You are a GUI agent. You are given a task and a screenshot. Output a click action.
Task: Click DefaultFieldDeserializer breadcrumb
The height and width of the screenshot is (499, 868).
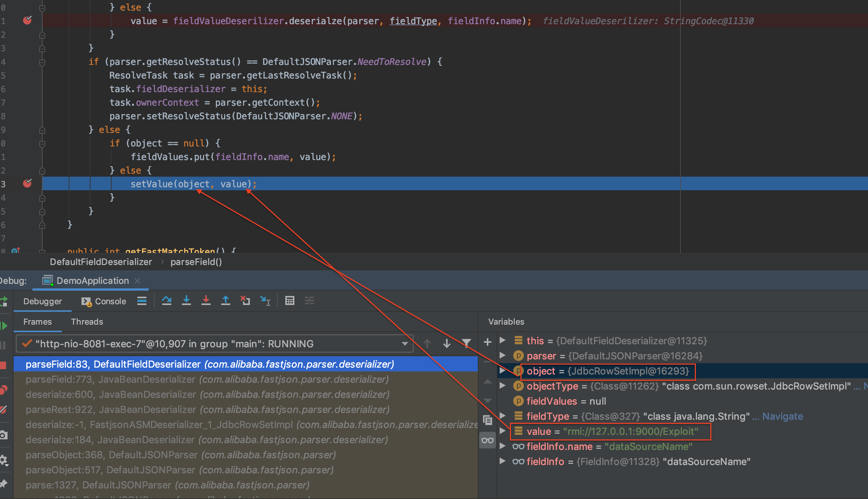click(101, 262)
